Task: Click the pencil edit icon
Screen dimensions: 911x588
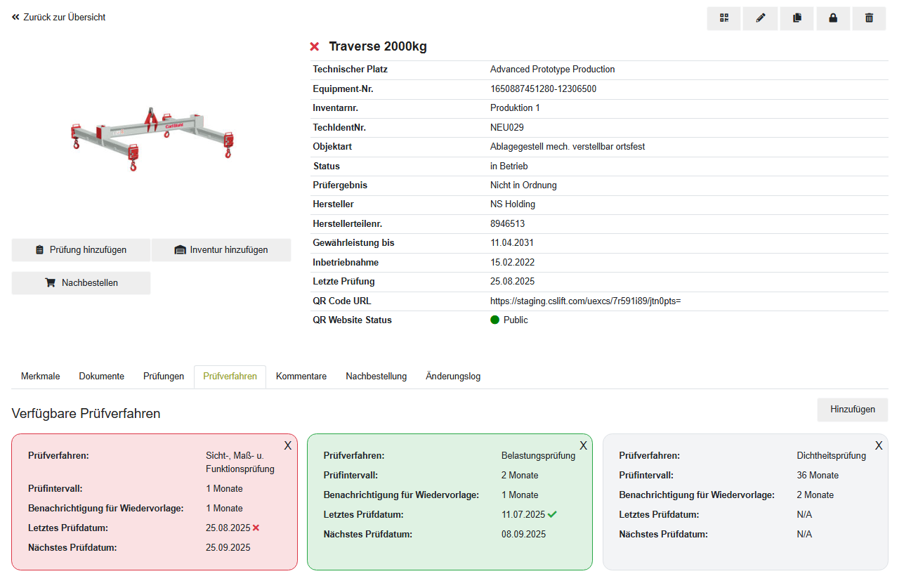Action: [760, 18]
